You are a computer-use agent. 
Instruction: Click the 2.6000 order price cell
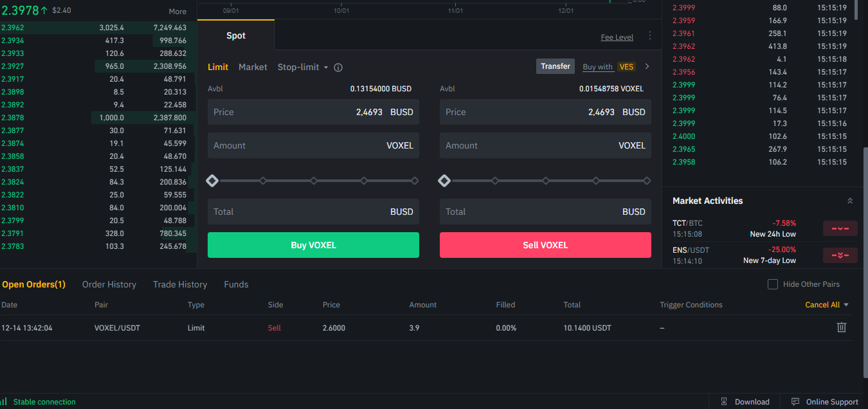point(334,328)
